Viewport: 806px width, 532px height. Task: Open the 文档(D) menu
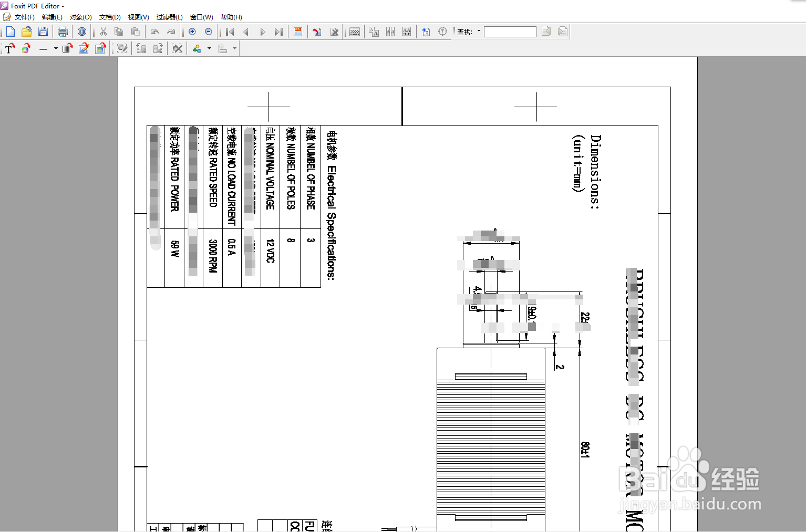[x=110, y=17]
